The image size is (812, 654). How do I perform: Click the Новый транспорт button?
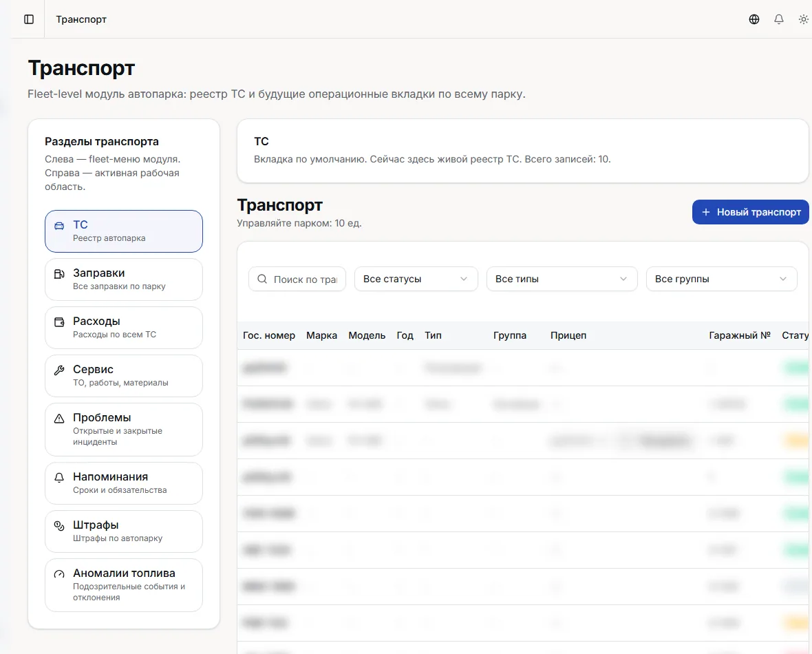pyautogui.click(x=750, y=212)
